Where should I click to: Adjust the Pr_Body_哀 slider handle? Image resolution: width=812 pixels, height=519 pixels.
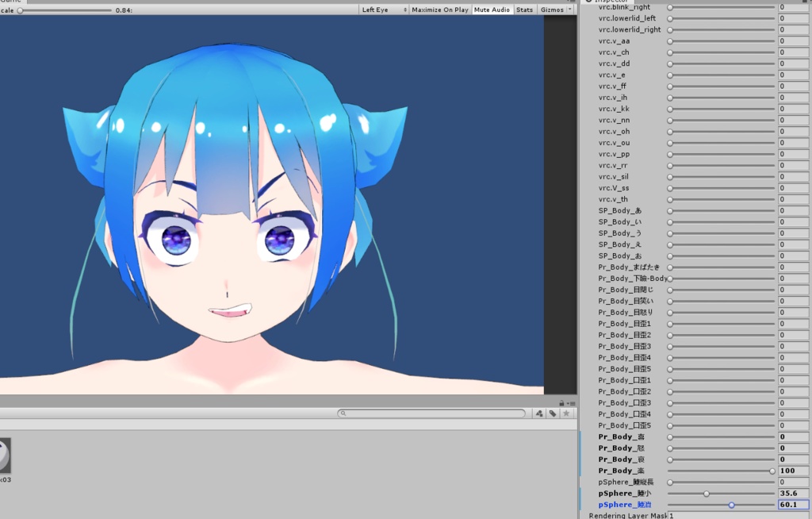coord(670,460)
